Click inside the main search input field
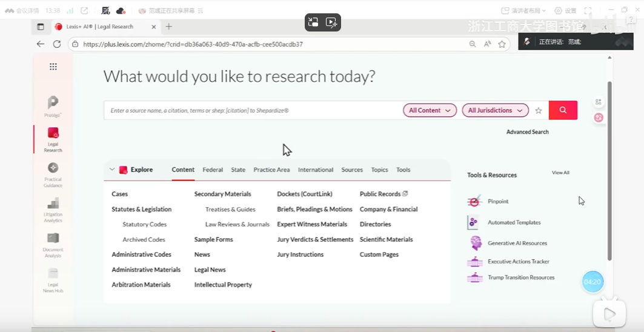644x332 pixels. coord(251,111)
